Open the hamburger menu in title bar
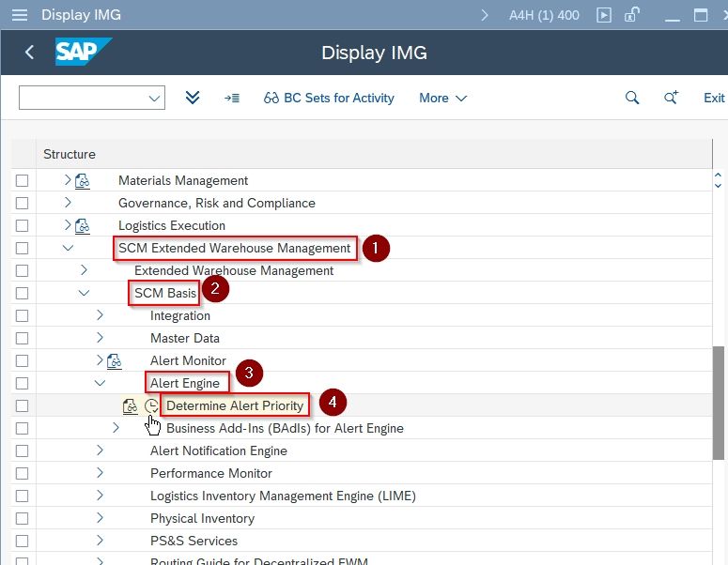Screen dimensions: 728x565 click(20, 15)
